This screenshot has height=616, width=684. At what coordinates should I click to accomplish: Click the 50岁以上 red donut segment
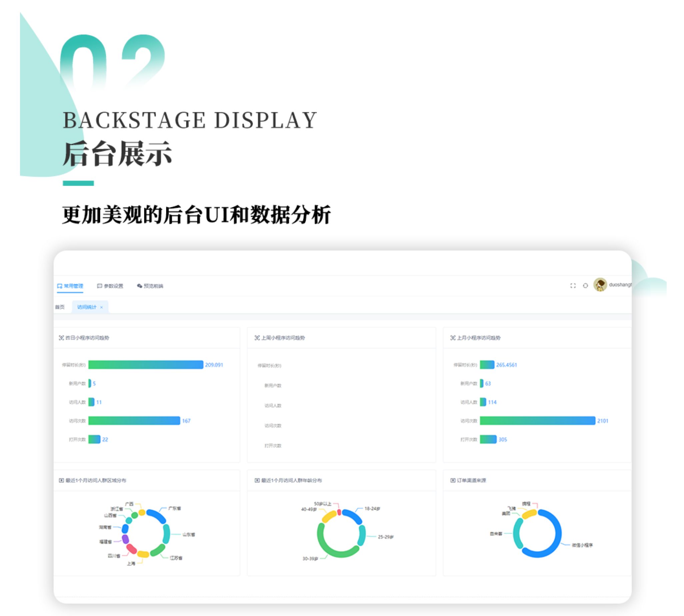[x=339, y=512]
